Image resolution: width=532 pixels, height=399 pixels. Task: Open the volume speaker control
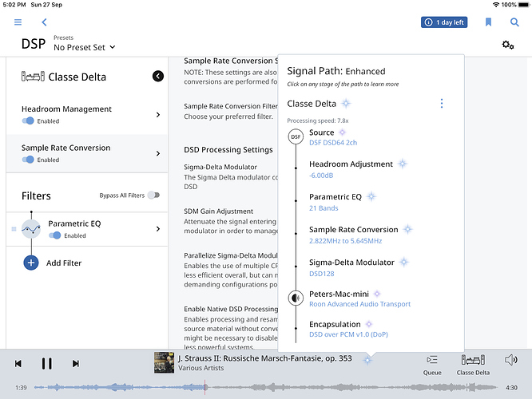coord(511,360)
